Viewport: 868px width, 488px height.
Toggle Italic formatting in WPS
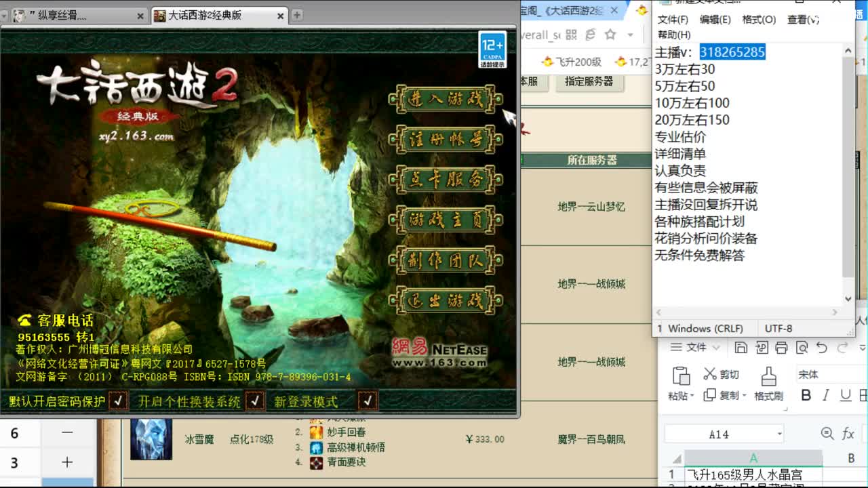826,395
